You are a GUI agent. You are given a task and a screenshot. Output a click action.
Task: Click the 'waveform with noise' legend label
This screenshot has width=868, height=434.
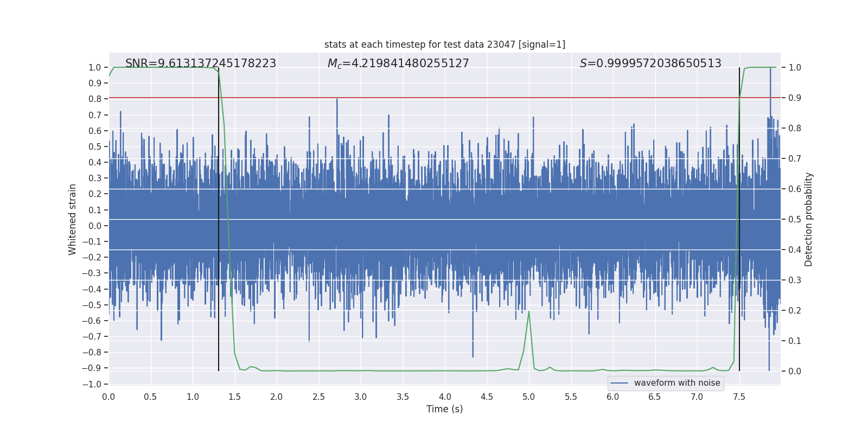676,383
